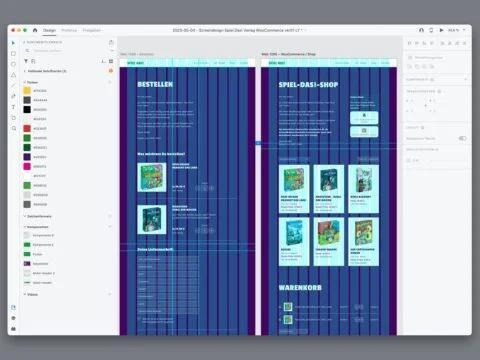Click the orange font warning icon
Viewport: 480px width, 360px height.
(x=111, y=71)
